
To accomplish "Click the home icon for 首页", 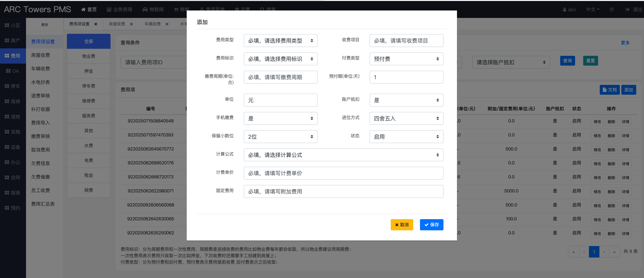I will click(83, 9).
